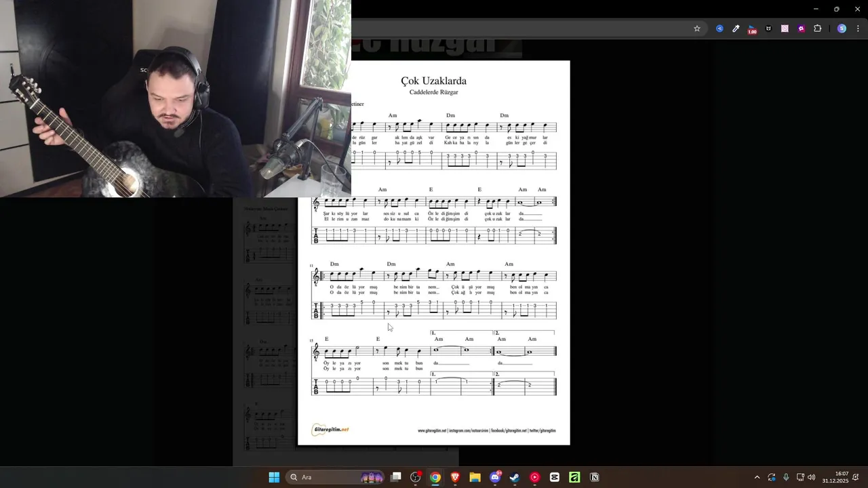The width and height of the screenshot is (868, 488).
Task: Open the Chrome Extensions puzzle menu
Action: (817, 28)
